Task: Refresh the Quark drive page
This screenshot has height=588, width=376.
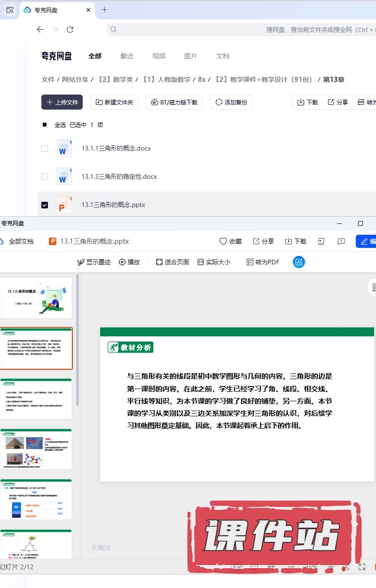Action: point(70,30)
